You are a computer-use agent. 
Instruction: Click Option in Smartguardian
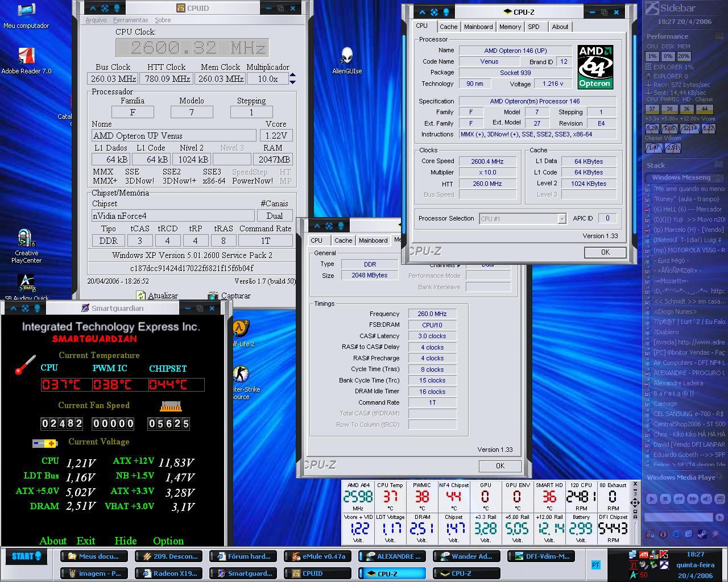point(168,541)
